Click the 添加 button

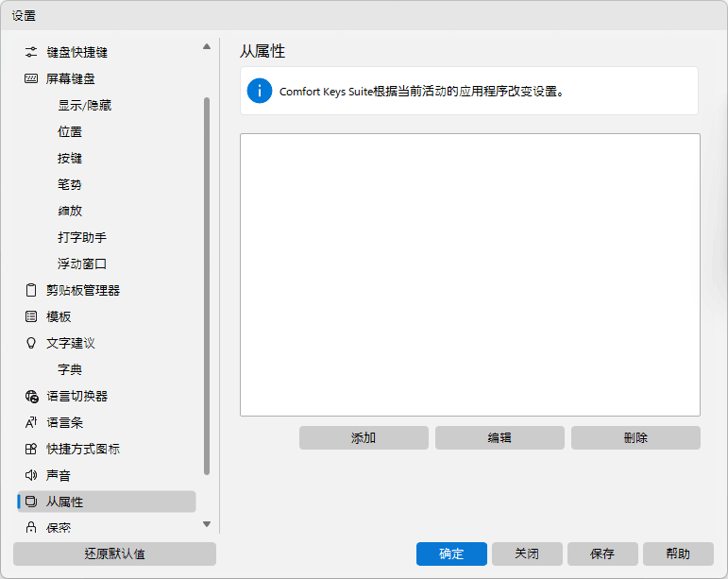(364, 438)
